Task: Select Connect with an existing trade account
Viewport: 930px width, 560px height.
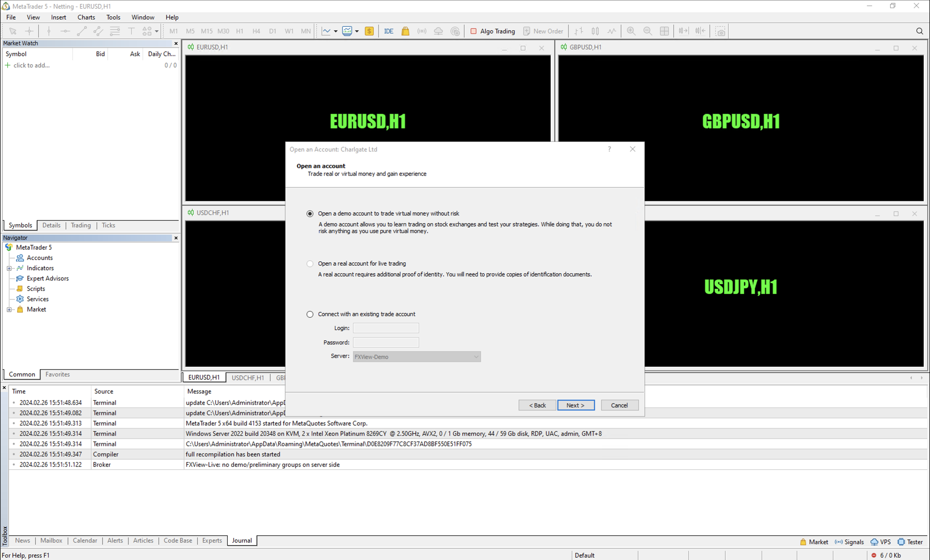Action: pyautogui.click(x=310, y=314)
